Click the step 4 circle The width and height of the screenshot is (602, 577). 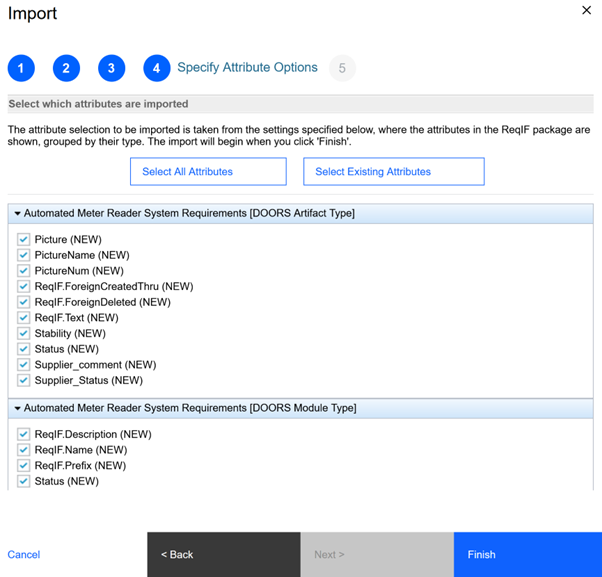pyautogui.click(x=157, y=68)
